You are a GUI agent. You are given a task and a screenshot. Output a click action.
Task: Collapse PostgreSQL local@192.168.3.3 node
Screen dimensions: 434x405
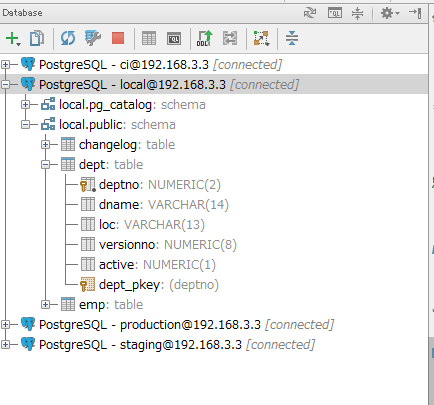5,84
